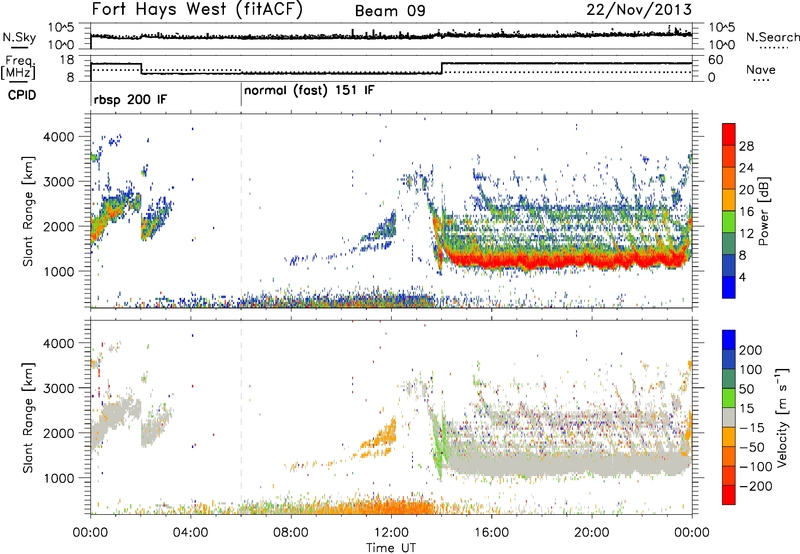Click the 'Slant Range [km]' label of velocity panel
800x554 pixels.
29,418
